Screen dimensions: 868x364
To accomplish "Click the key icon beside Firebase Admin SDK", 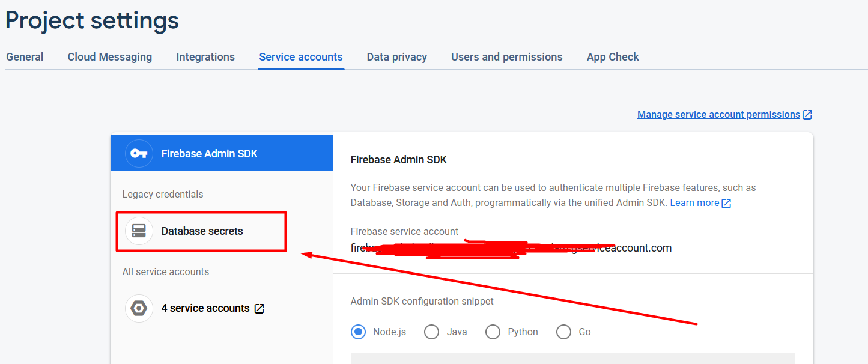I will pos(139,153).
